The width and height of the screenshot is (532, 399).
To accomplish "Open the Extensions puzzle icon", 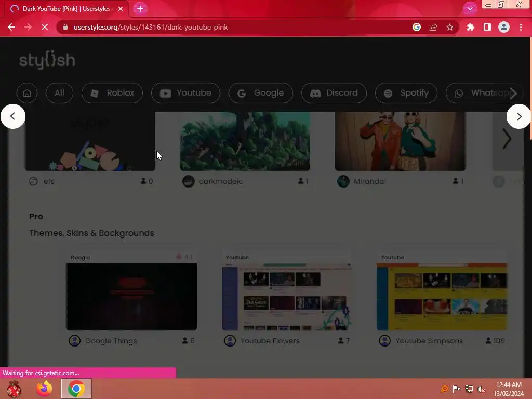I will (471, 27).
